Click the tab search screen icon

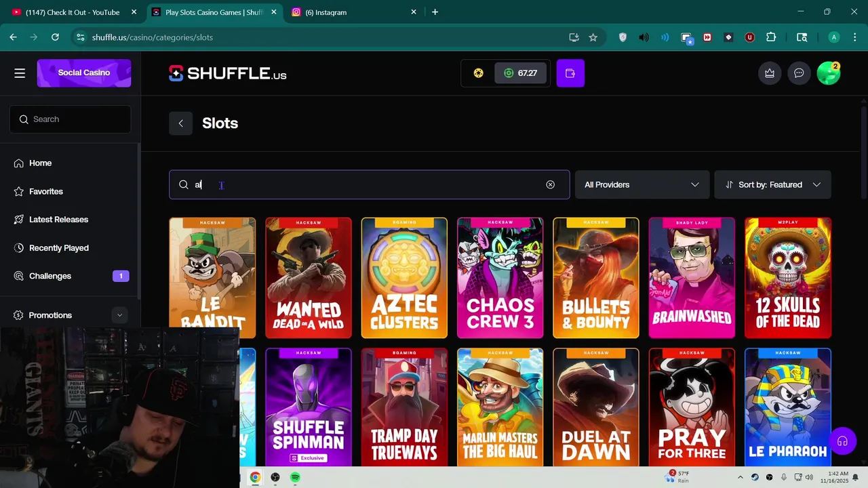[x=802, y=37]
